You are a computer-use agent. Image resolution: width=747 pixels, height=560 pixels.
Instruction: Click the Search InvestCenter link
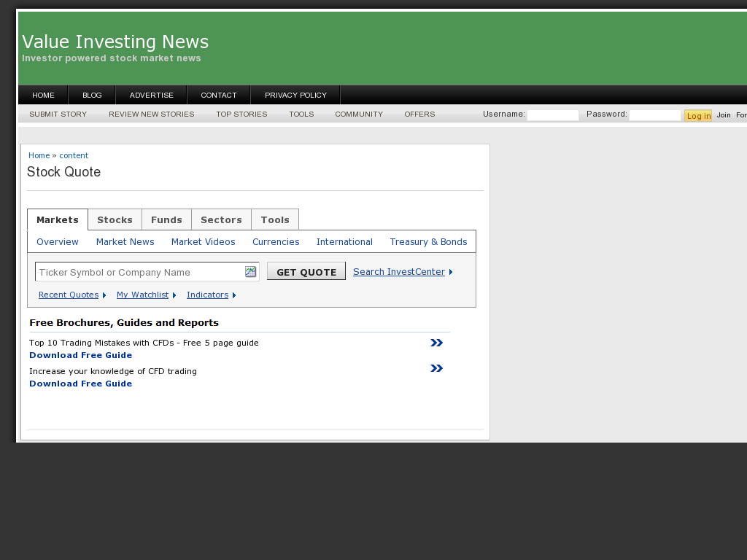point(399,271)
